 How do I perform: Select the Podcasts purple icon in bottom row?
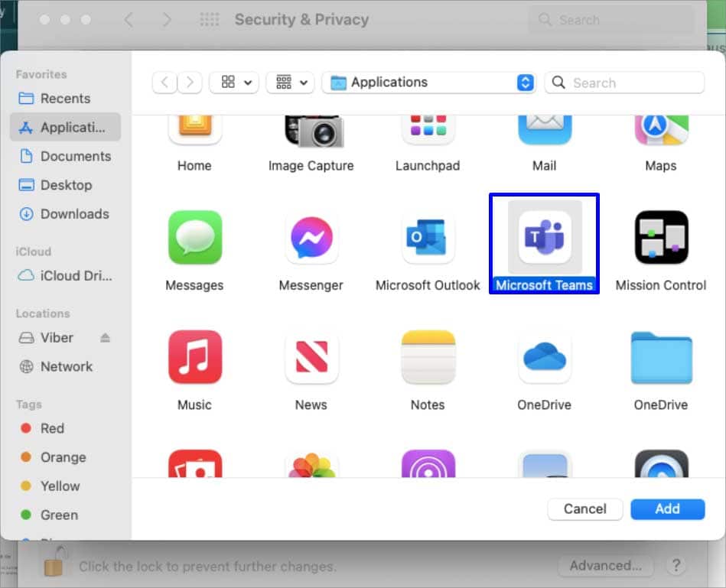point(428,463)
